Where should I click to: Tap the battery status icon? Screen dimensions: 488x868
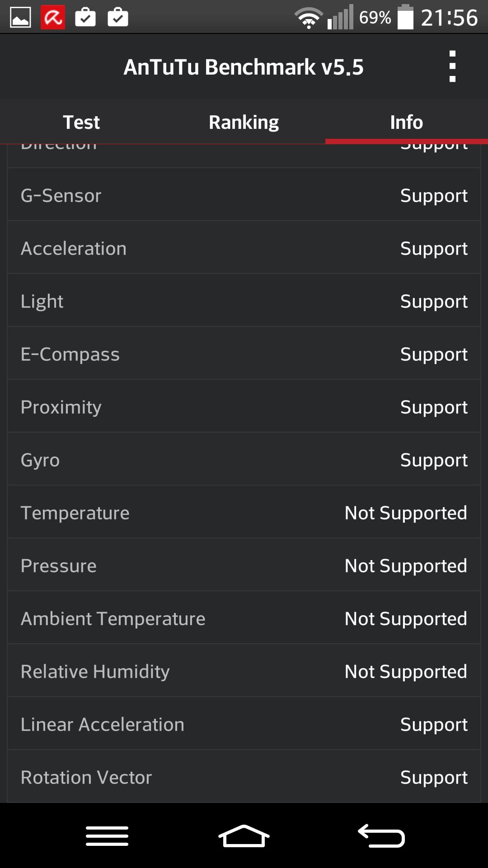point(405,18)
